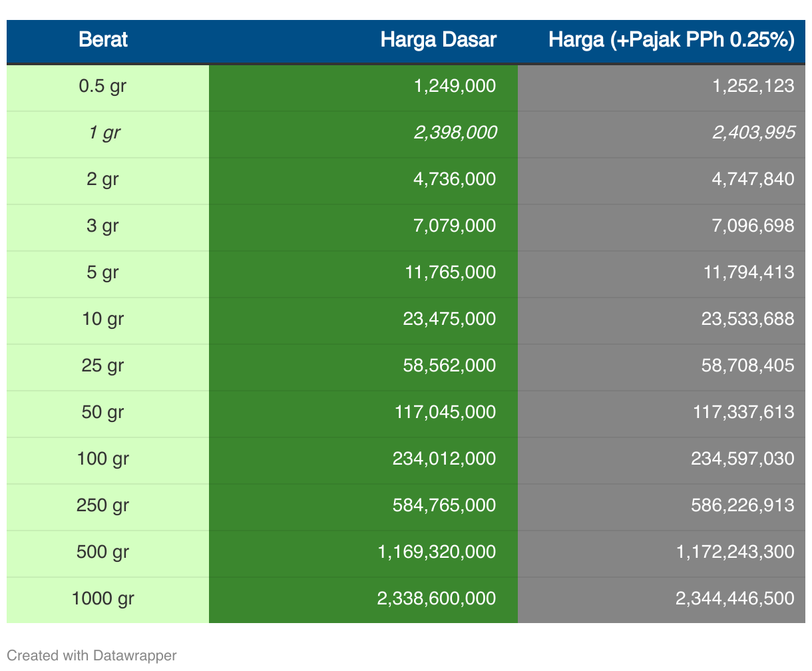Image resolution: width=812 pixels, height=671 pixels.
Task: Click taxed price 11,794,413 cell
Action: [662, 274]
